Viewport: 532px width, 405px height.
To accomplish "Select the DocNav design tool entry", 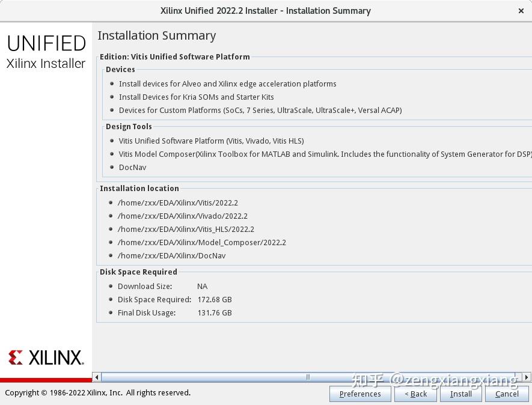I will click(132, 167).
